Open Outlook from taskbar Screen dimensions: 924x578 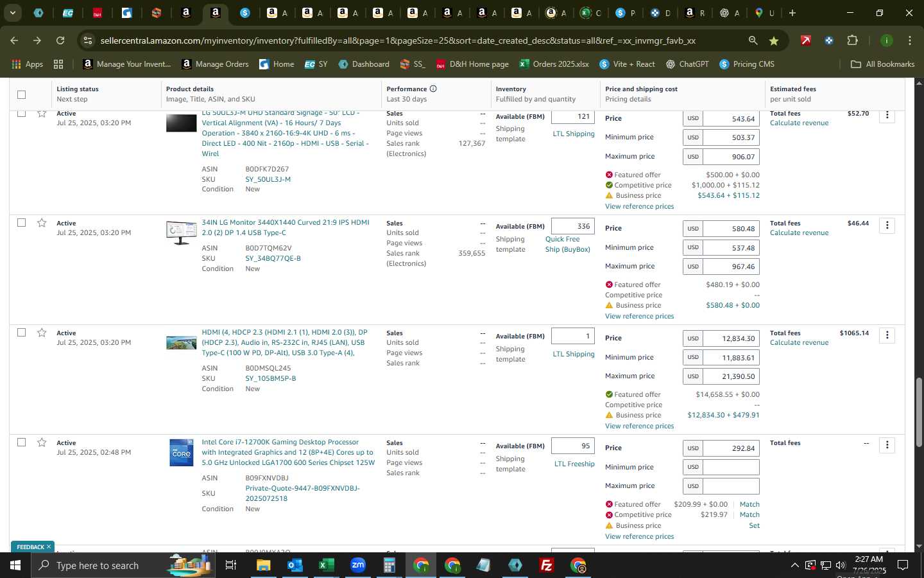point(295,565)
